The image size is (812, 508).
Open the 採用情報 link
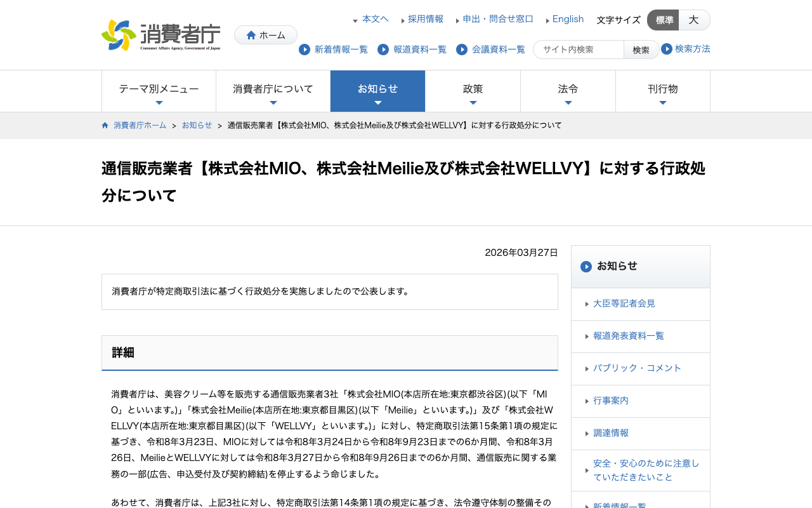click(x=426, y=19)
